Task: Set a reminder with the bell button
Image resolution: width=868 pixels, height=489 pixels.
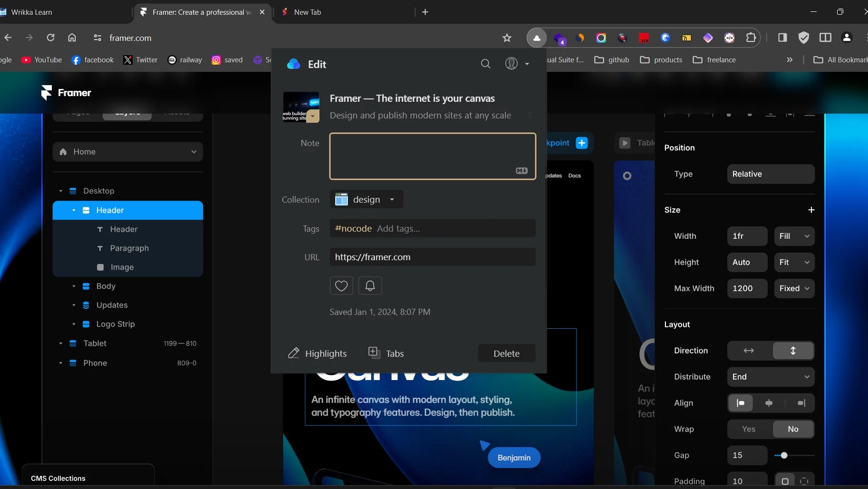Action: coord(370,286)
